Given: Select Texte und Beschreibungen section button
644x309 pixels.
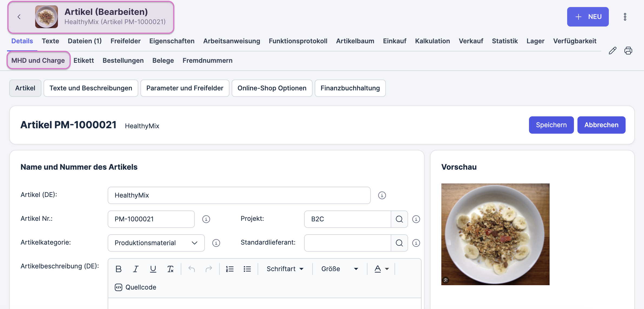Looking at the screenshot, I should [x=91, y=88].
